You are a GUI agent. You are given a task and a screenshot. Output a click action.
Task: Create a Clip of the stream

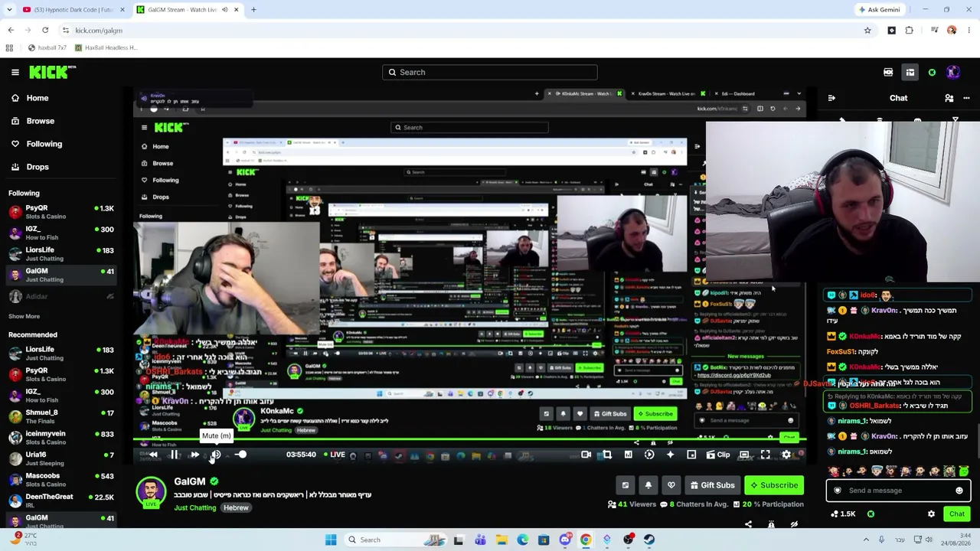pyautogui.click(x=718, y=455)
